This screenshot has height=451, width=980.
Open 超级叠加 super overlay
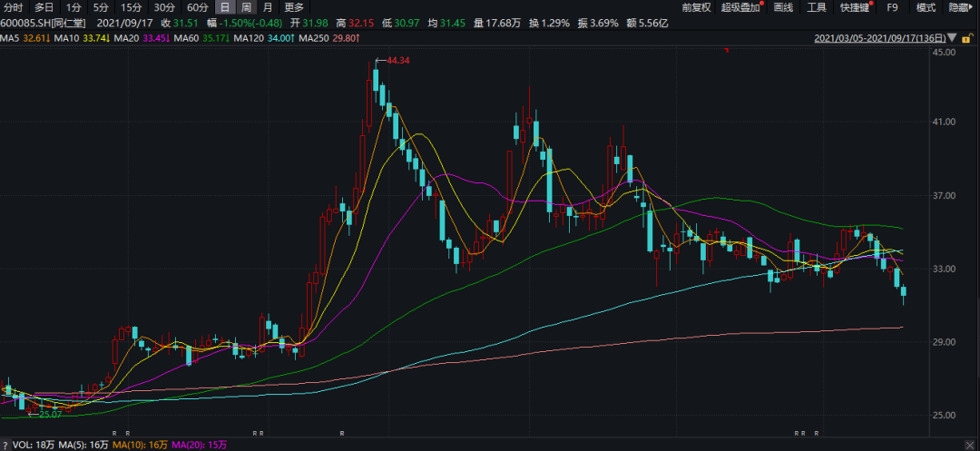click(x=741, y=7)
